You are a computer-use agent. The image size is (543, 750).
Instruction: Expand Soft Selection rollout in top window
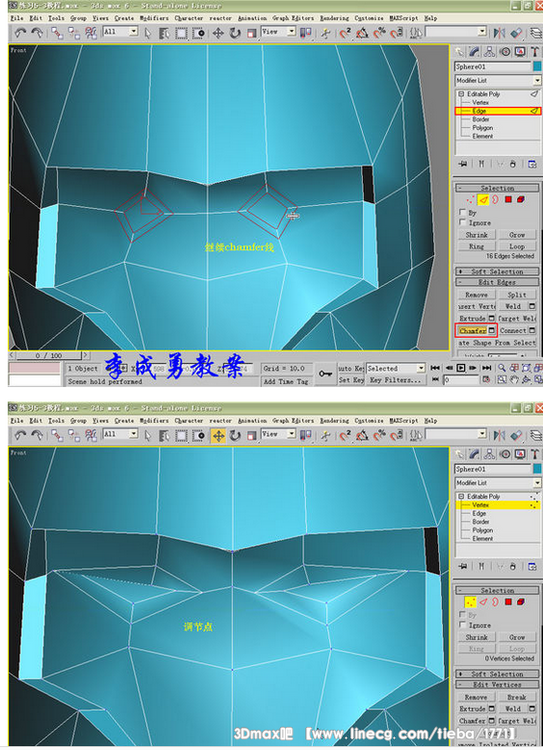497,271
